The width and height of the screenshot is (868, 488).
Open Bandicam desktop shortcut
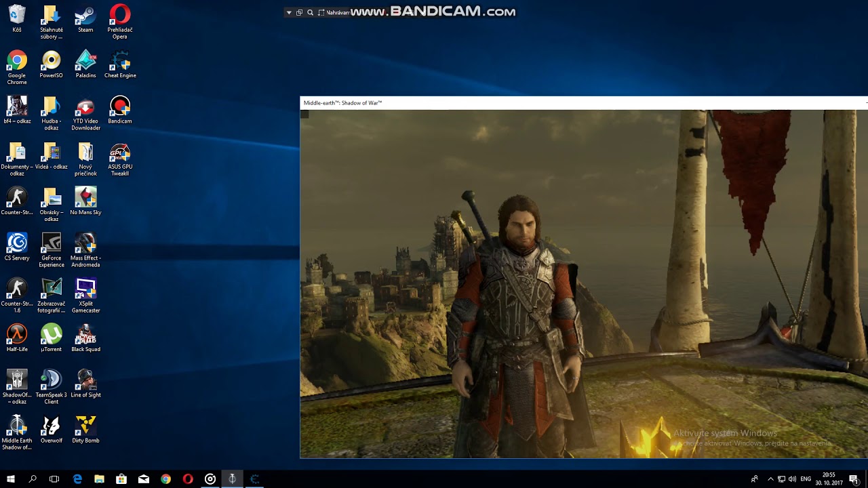[x=120, y=109]
